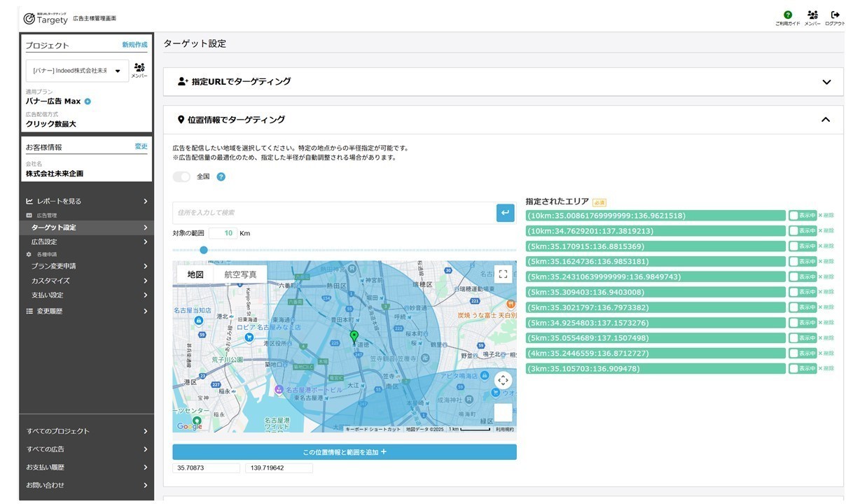This screenshot has height=504, width=846.
Task: Click the range slider handle for distance
Action: [204, 250]
